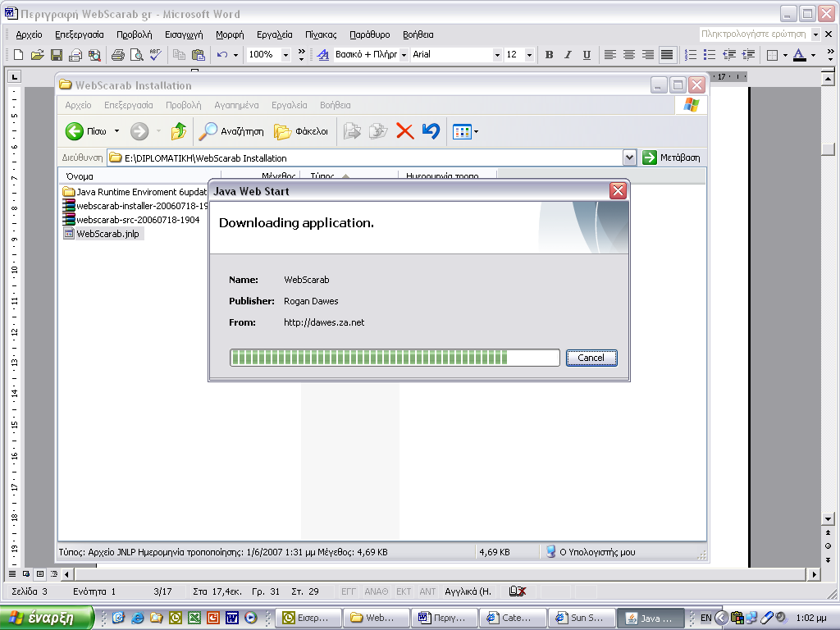
Task: Click the έναρξη Start button
Action: (x=47, y=618)
